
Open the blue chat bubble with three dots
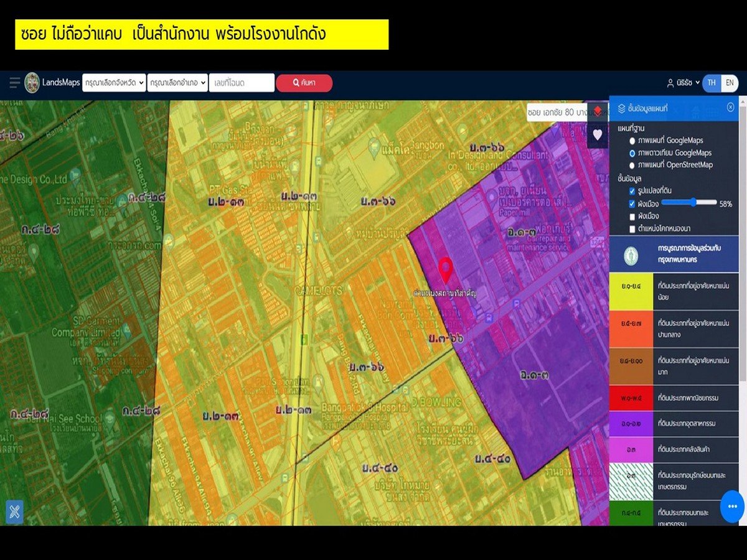pyautogui.click(x=732, y=506)
